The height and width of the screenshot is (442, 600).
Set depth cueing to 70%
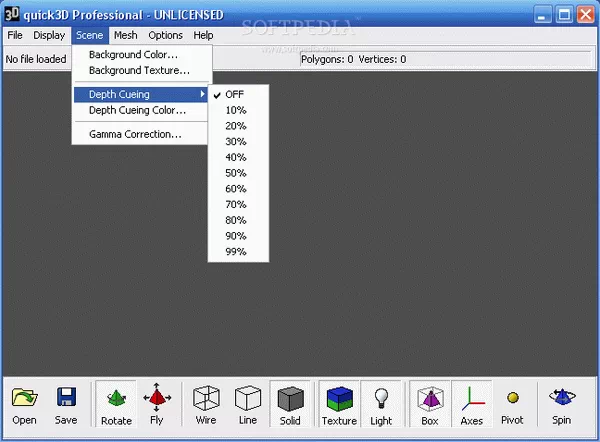pos(238,204)
